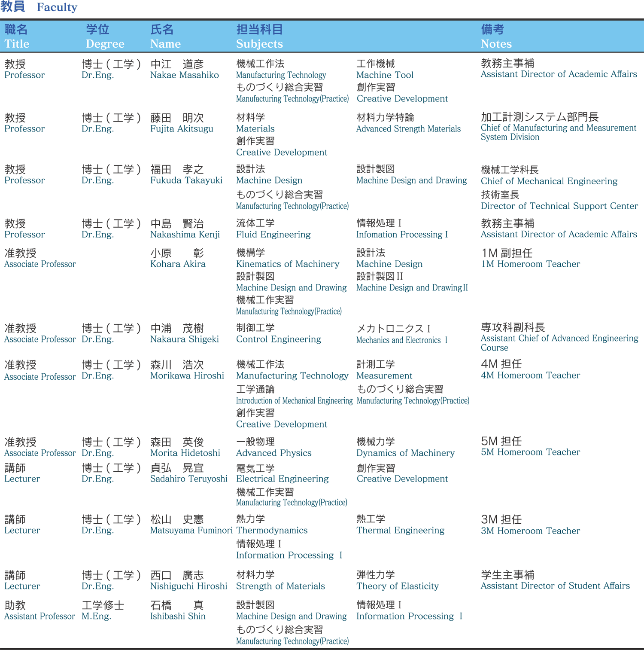Click 'Materials' subject under Fujita

click(x=255, y=129)
